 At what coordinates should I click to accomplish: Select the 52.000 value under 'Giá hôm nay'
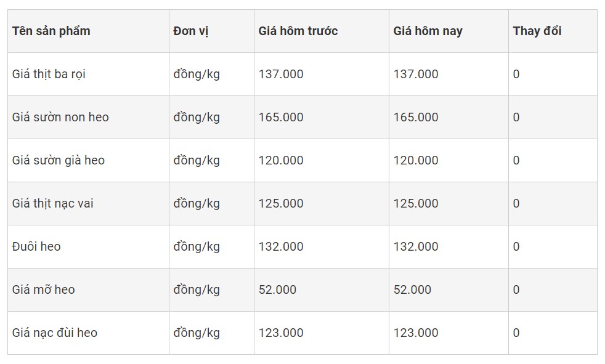click(x=412, y=290)
